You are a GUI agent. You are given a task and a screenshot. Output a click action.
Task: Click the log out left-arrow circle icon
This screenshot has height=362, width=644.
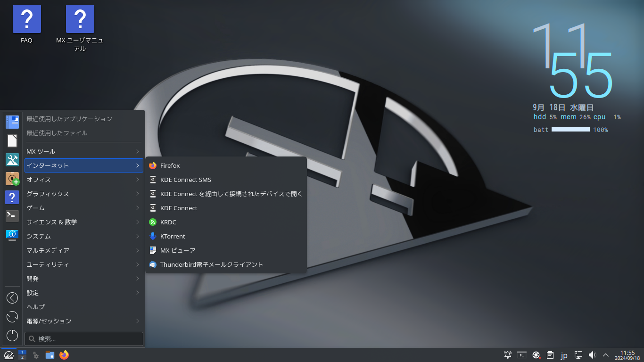12,298
